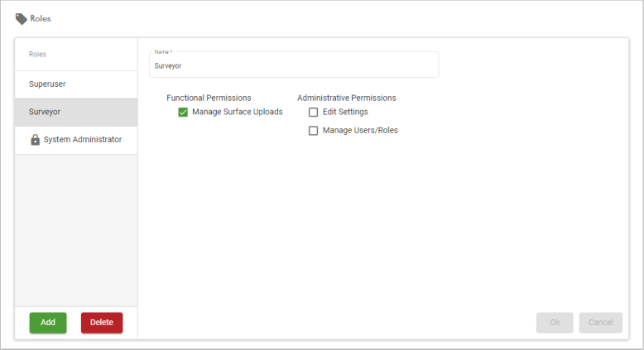Click the Edit Settings label text
The width and height of the screenshot is (644, 350).
click(345, 112)
